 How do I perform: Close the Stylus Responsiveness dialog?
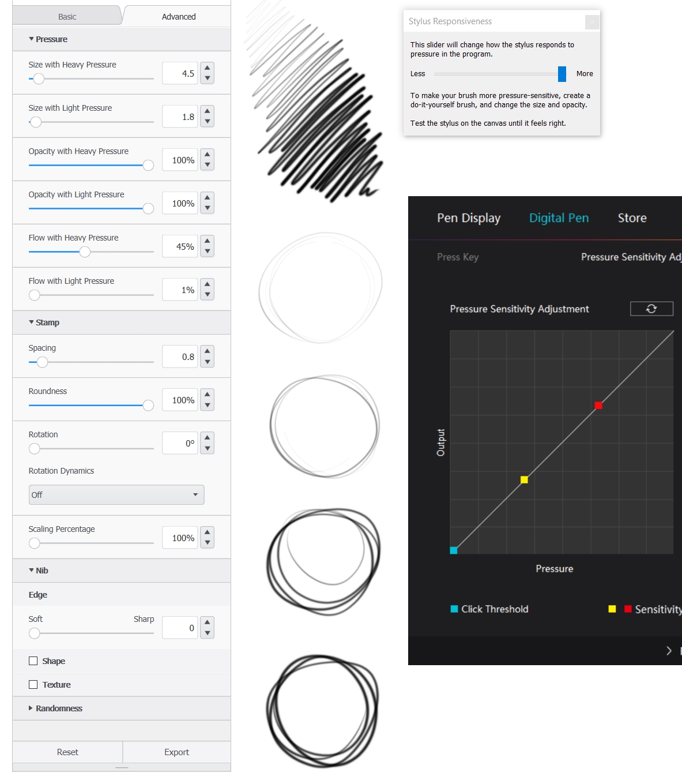click(591, 22)
